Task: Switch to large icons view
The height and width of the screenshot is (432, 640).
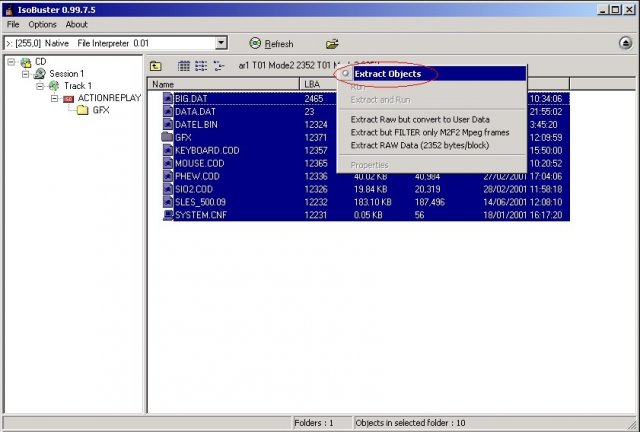Action: coord(184,66)
